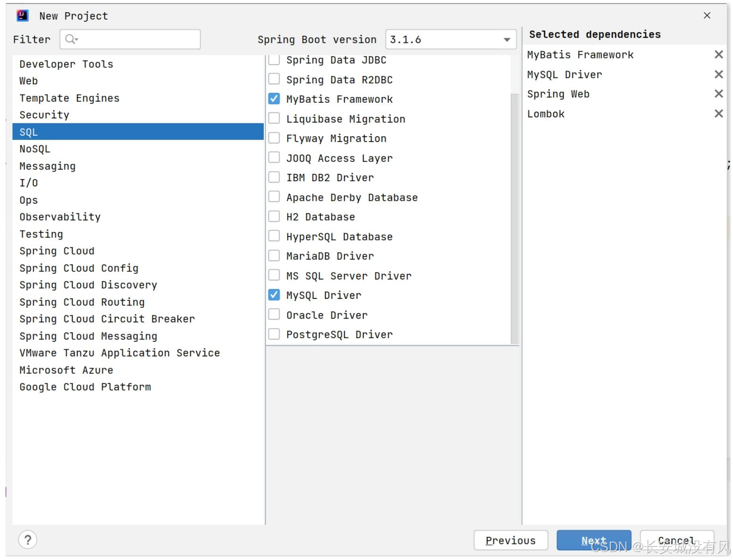Select the SQL category
The height and width of the screenshot is (560, 733).
coord(138,132)
